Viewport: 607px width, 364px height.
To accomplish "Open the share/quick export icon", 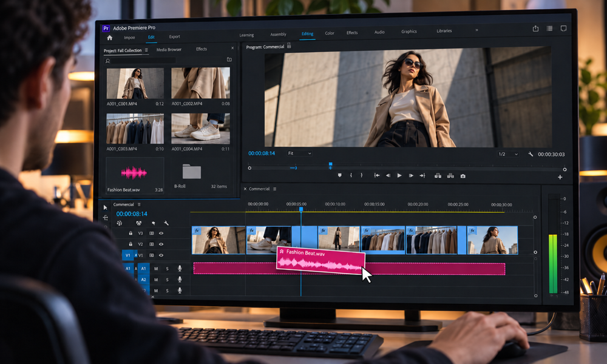I will [535, 29].
